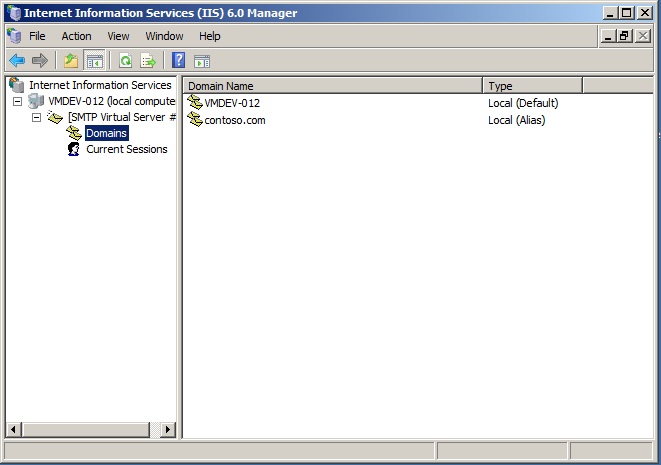Open the View menu
Viewport: 661px width, 465px height.
click(118, 36)
